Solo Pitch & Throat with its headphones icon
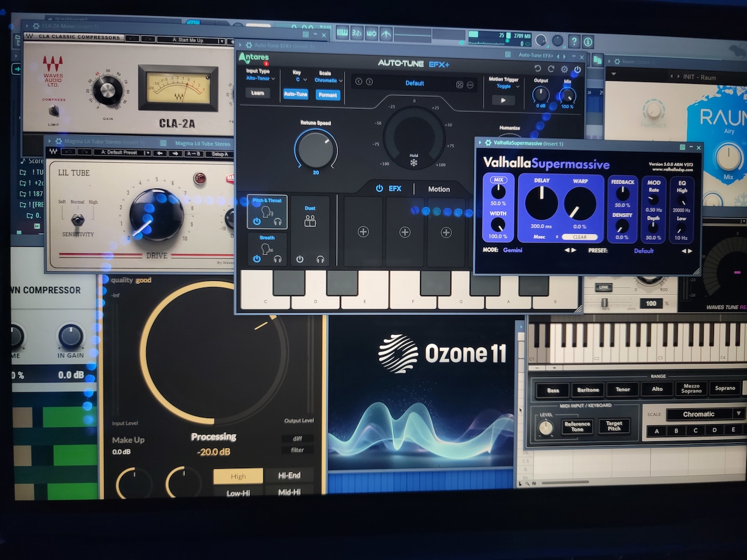The image size is (747, 560). click(x=277, y=222)
